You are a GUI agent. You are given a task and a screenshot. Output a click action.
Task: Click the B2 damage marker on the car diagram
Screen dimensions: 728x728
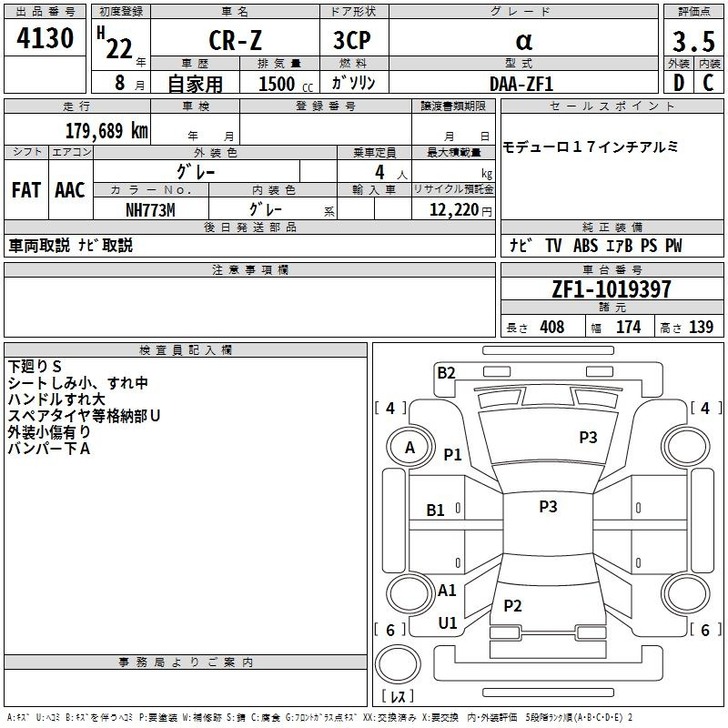[x=446, y=372]
